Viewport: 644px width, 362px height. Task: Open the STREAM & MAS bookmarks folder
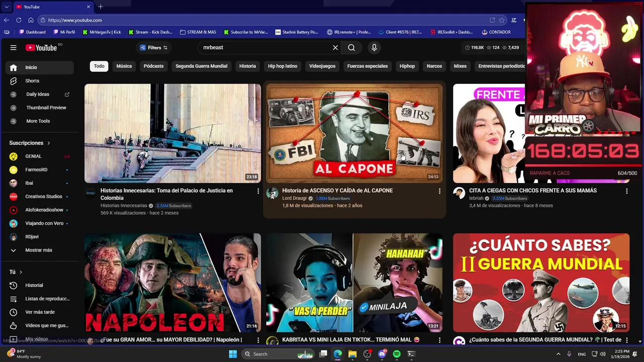pos(198,32)
